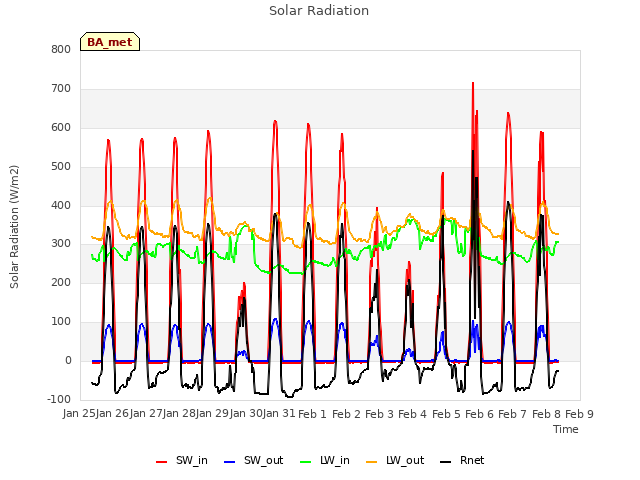Image resolution: width=640 pixels, height=480 pixels.
Task: Click the 100 y-axis tick label
Action: (61, 322)
